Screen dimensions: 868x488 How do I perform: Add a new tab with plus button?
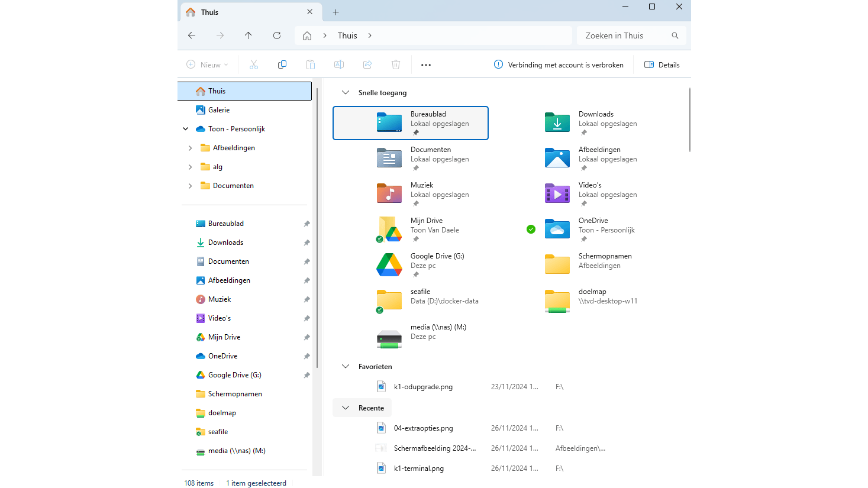pyautogui.click(x=335, y=12)
